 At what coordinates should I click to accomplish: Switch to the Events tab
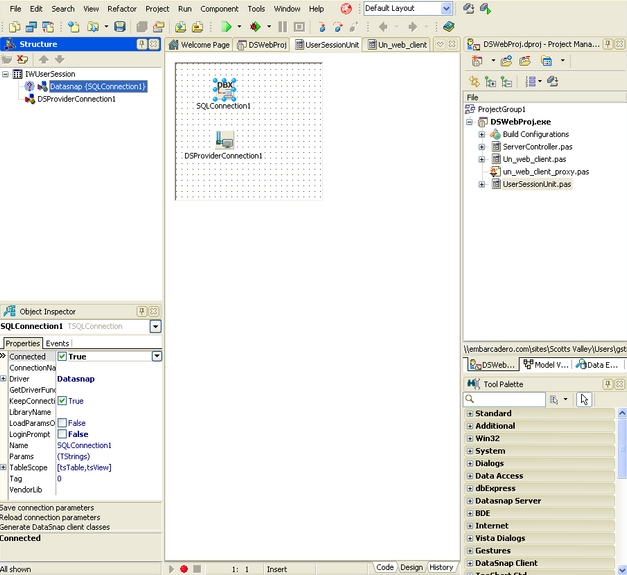tap(57, 343)
